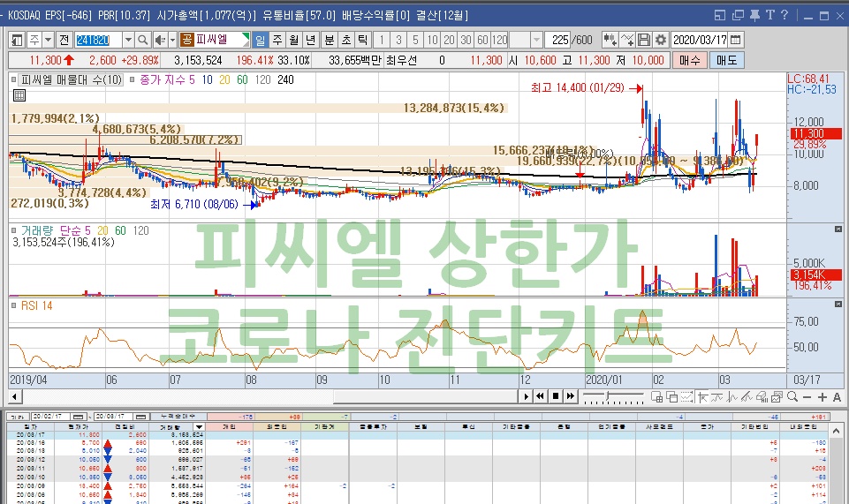Select the 1 interval preset button
Screen dimensions: 849x504
pyautogui.click(x=382, y=40)
